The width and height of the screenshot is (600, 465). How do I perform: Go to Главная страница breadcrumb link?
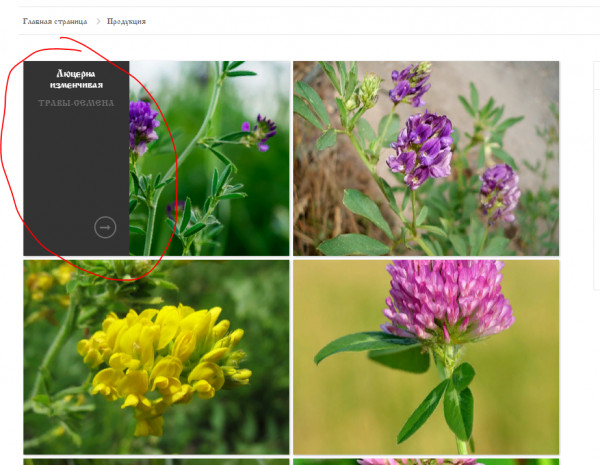(x=55, y=21)
